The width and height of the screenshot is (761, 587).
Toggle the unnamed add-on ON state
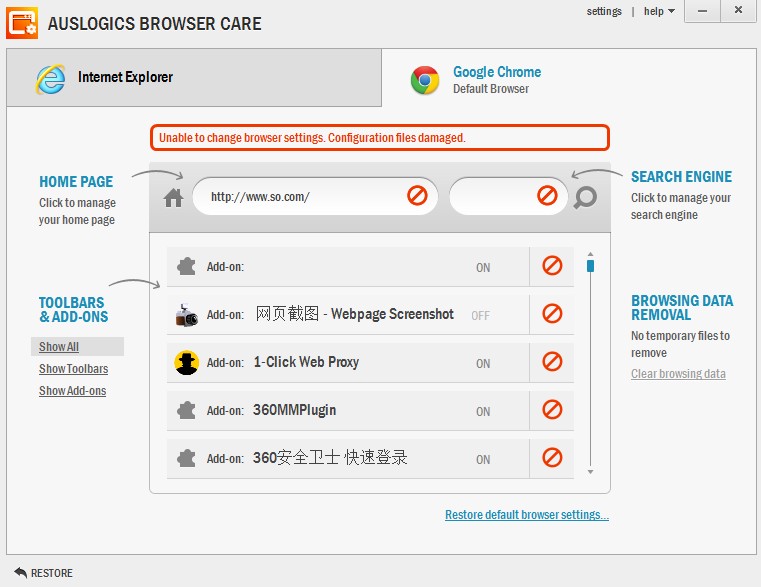pos(483,268)
